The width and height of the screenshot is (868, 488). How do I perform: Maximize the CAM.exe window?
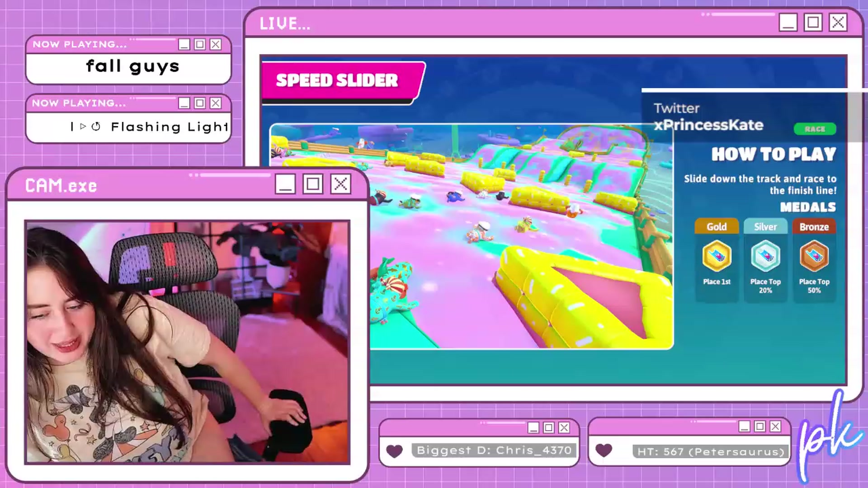313,184
